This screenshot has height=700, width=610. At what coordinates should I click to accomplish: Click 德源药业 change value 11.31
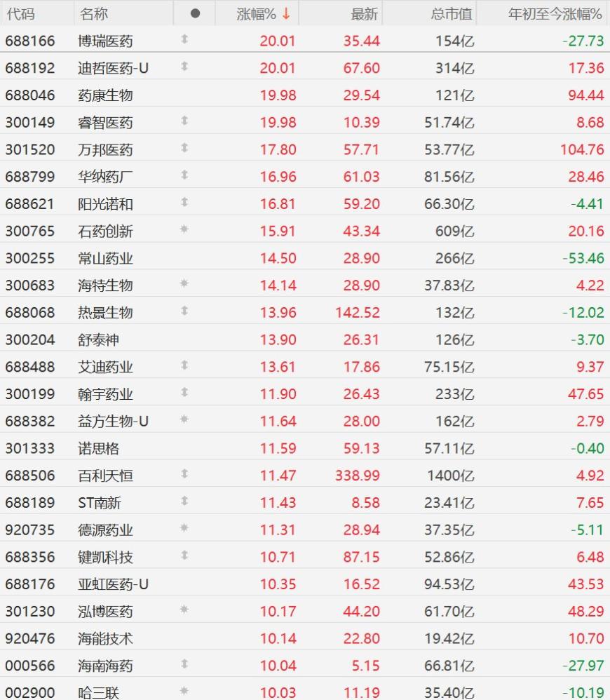click(x=278, y=530)
